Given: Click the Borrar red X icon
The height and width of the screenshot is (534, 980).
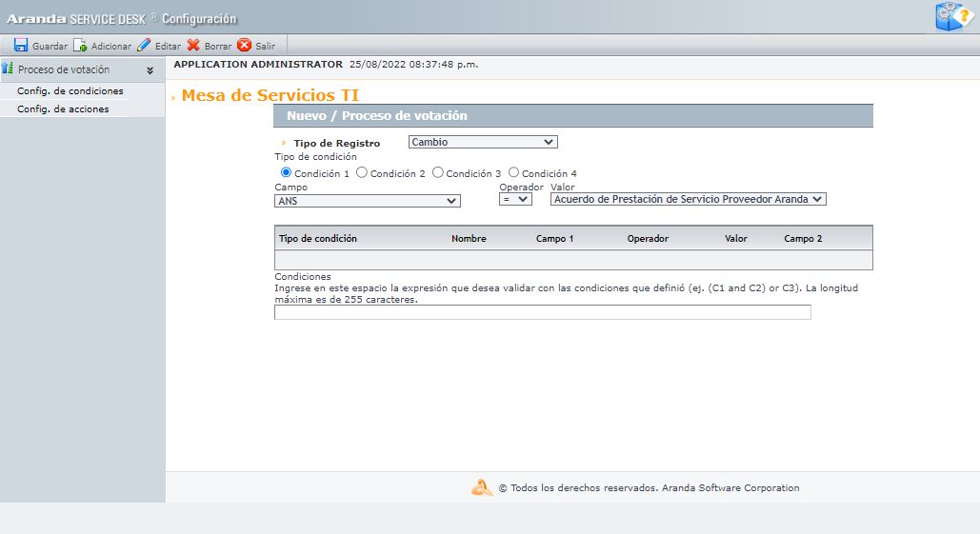Looking at the screenshot, I should click(x=193, y=45).
